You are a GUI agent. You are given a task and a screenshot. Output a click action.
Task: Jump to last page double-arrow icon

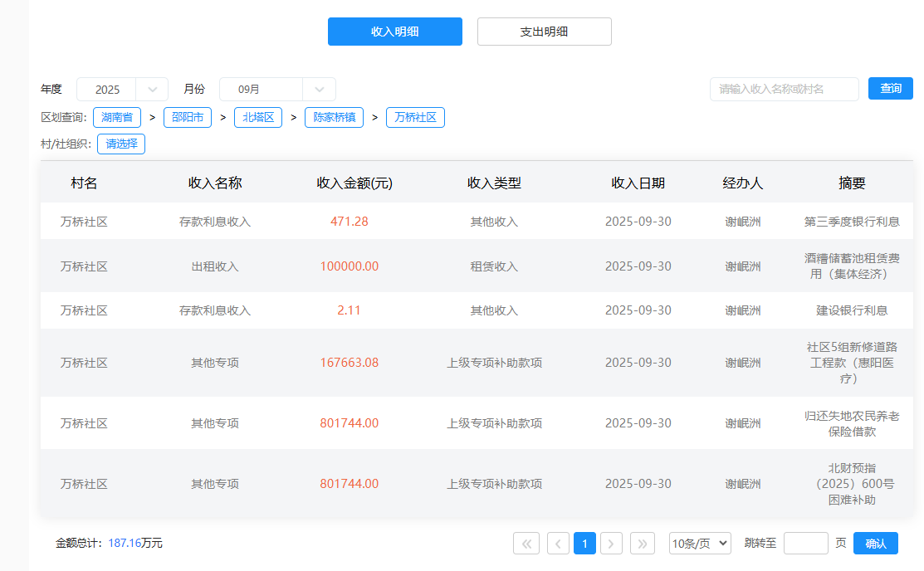(643, 544)
